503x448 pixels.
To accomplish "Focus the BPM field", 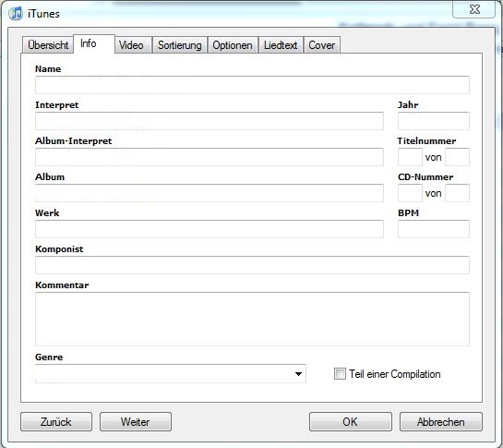I will click(x=434, y=229).
